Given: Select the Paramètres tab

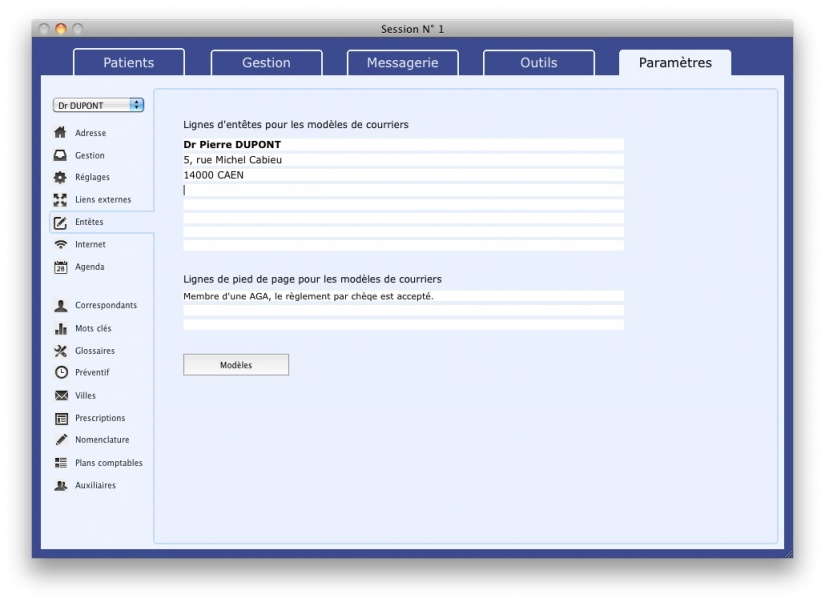Looking at the screenshot, I should tap(675, 63).
